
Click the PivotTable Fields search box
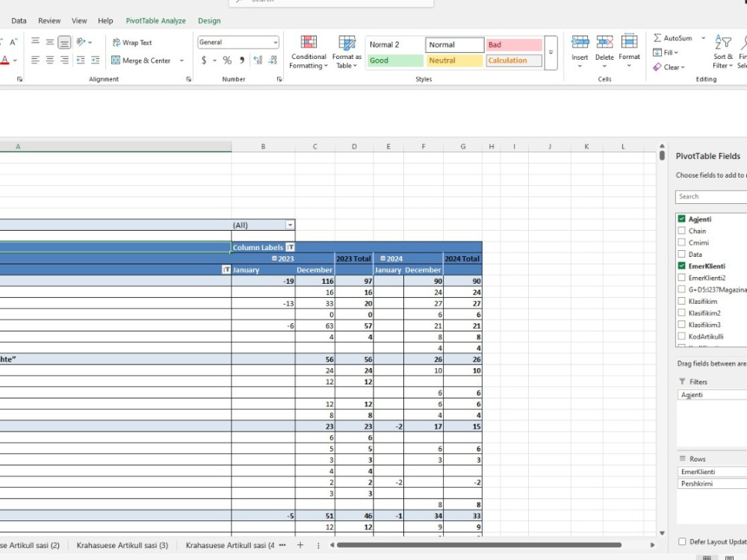point(711,196)
